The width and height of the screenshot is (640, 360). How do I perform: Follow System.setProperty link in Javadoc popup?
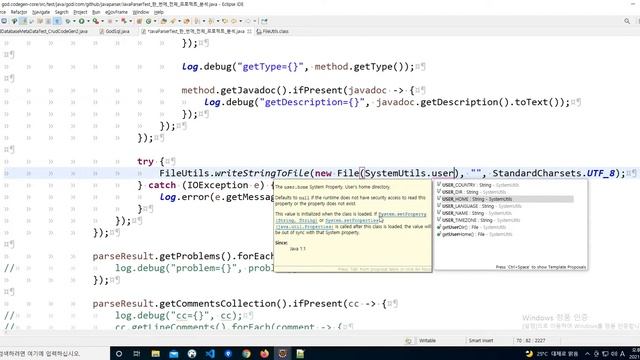pos(402,214)
